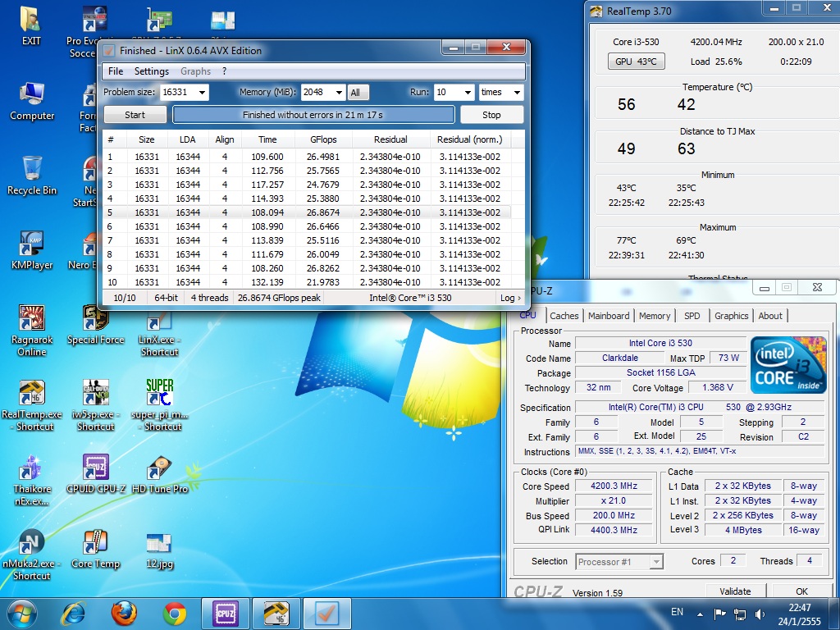
Task: Open LinX Settings menu
Action: click(x=152, y=71)
